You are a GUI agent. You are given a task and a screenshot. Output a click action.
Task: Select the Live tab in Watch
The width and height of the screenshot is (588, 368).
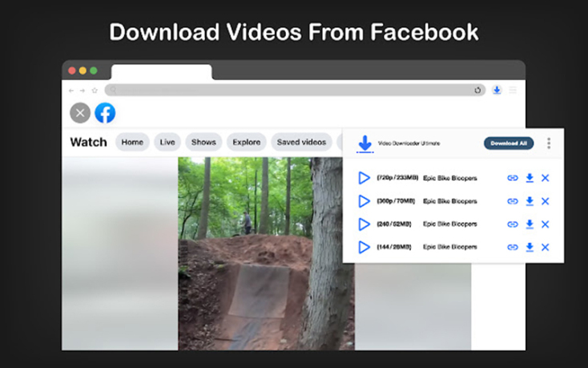167,142
